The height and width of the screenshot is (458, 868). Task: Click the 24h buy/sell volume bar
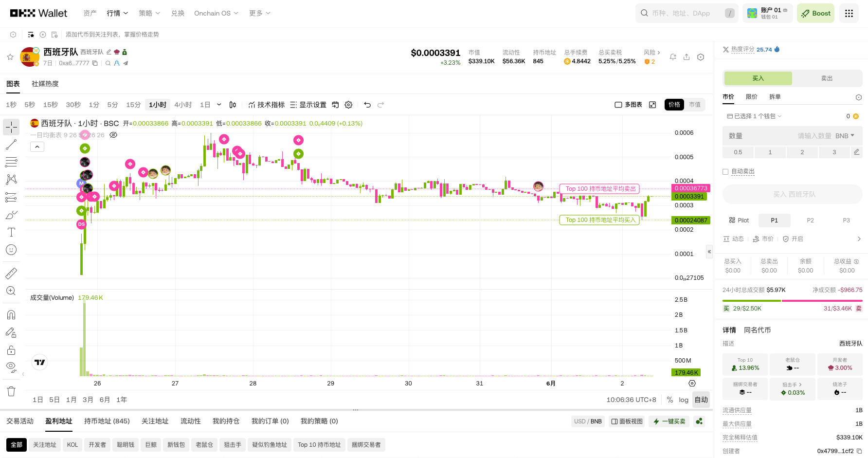[792, 300]
